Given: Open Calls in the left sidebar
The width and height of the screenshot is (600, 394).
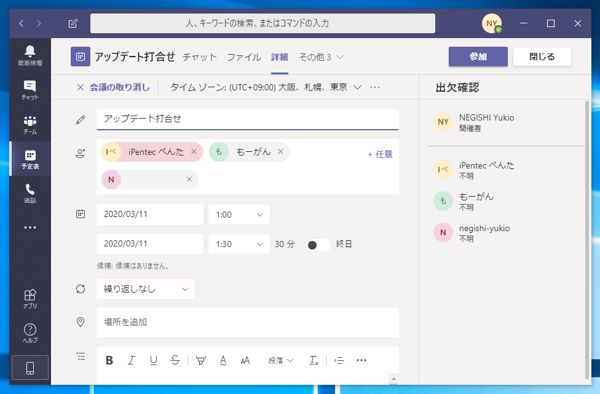Looking at the screenshot, I should (30, 193).
